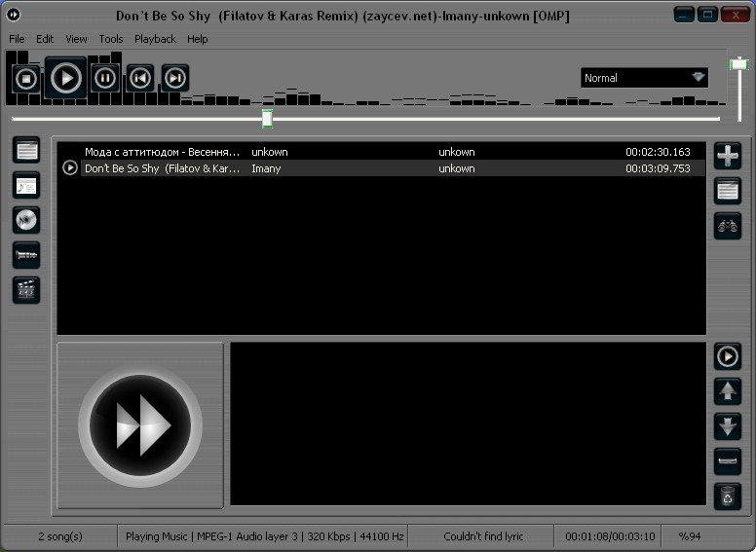Viewport: 756px width, 552px height.
Task: Skip to the next track
Action: 175,78
